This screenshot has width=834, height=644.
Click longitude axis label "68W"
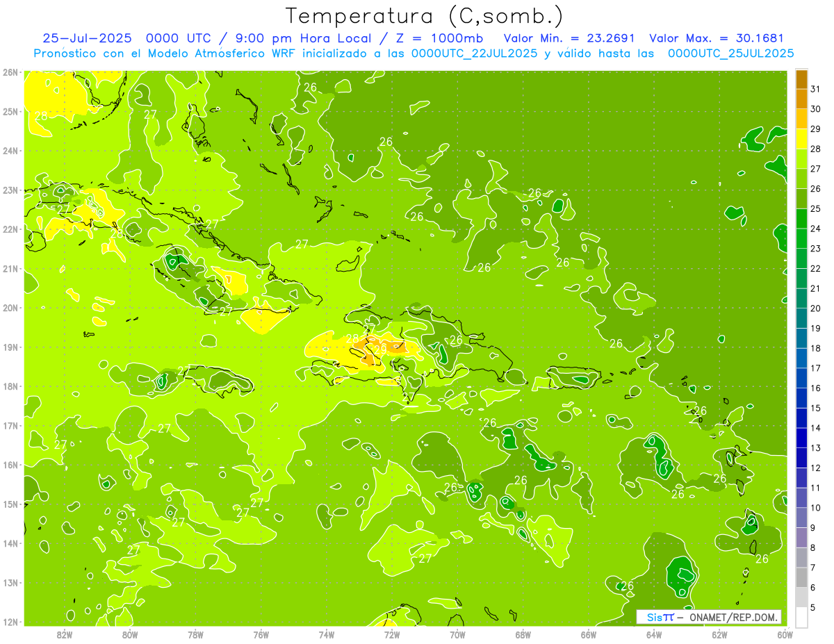[x=523, y=634]
